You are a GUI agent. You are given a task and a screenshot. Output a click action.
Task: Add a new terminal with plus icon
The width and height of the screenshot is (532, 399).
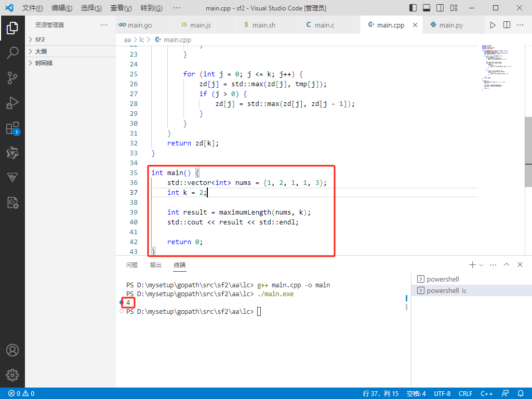coord(472,264)
